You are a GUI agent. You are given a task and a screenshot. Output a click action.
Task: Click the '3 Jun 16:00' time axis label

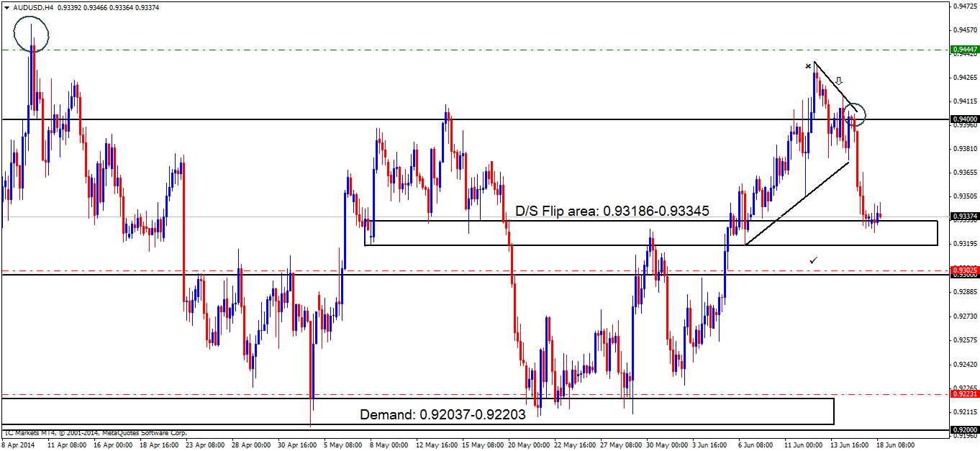[x=709, y=445]
